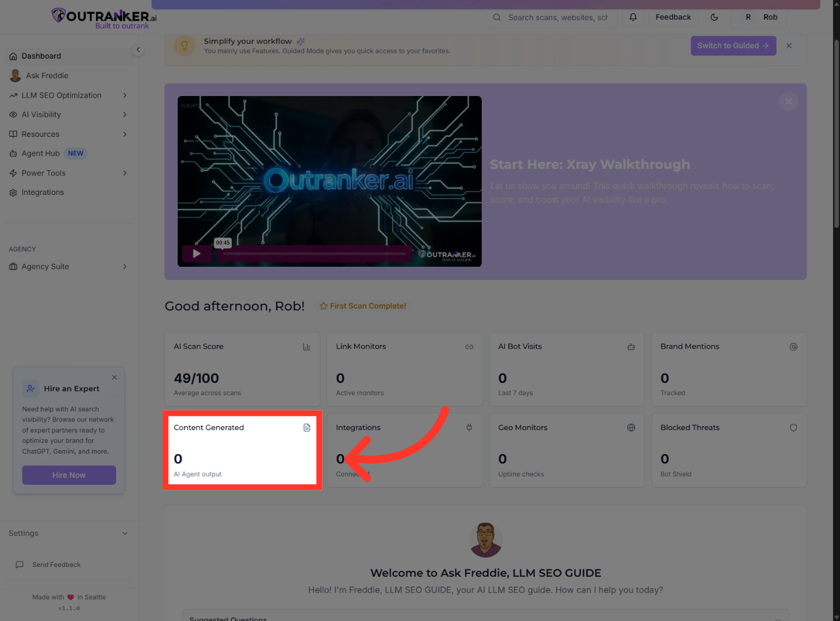Play the Xray walkthrough video

click(197, 254)
